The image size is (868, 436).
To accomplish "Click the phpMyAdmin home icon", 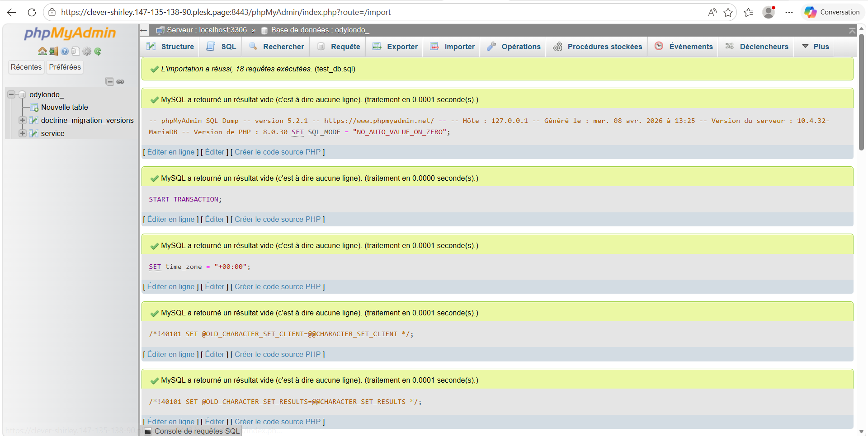I will pyautogui.click(x=42, y=51).
